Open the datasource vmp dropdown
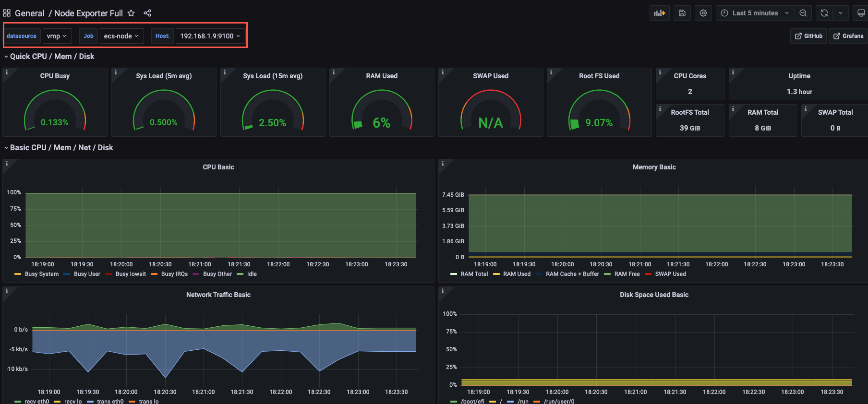 (57, 36)
